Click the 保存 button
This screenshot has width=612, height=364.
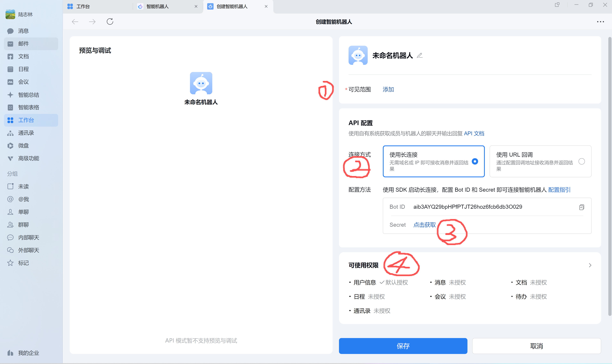[403, 346]
